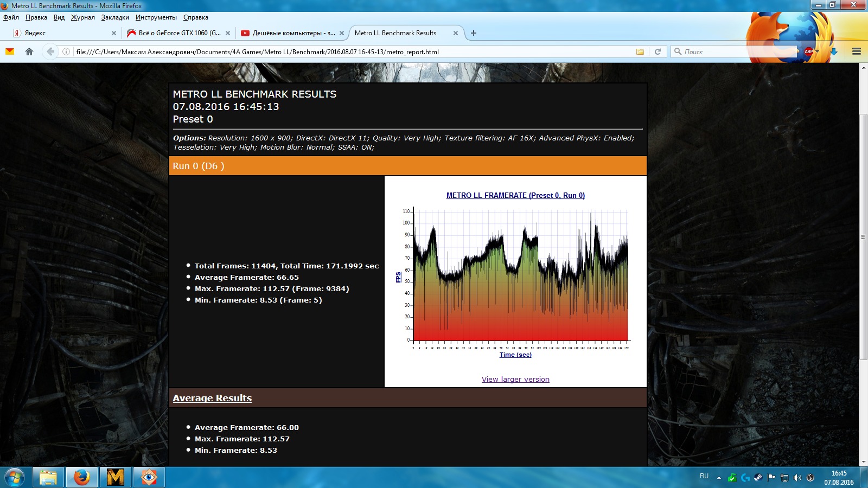868x488 pixels.
Task: Open the Журнал menu
Action: [83, 17]
